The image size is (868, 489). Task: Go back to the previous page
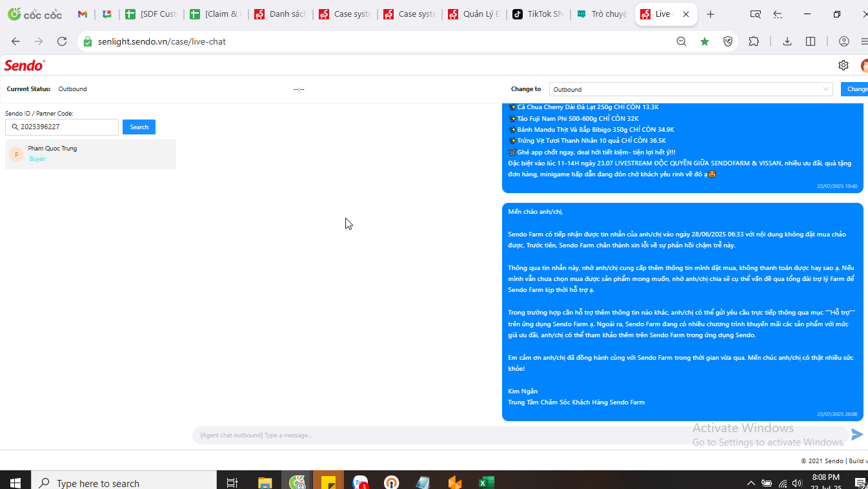pyautogui.click(x=15, y=41)
